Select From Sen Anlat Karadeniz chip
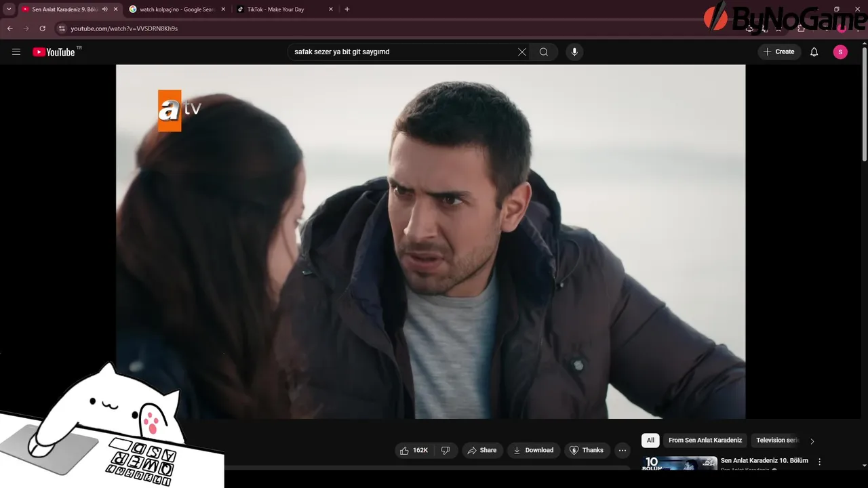The image size is (868, 488). pyautogui.click(x=705, y=441)
